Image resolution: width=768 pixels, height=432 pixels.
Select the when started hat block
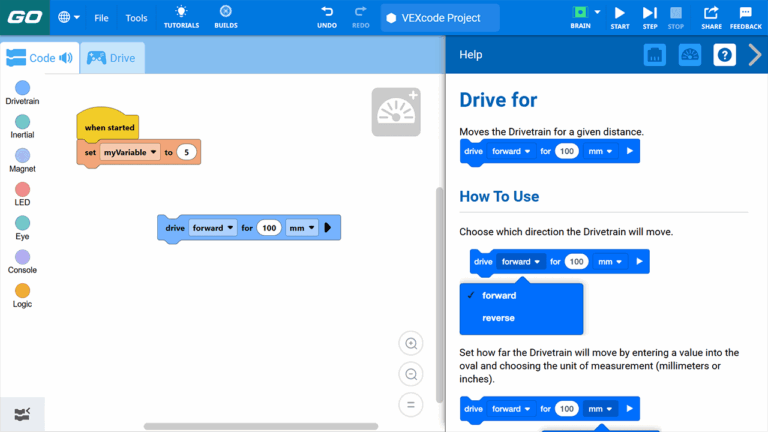tap(109, 125)
